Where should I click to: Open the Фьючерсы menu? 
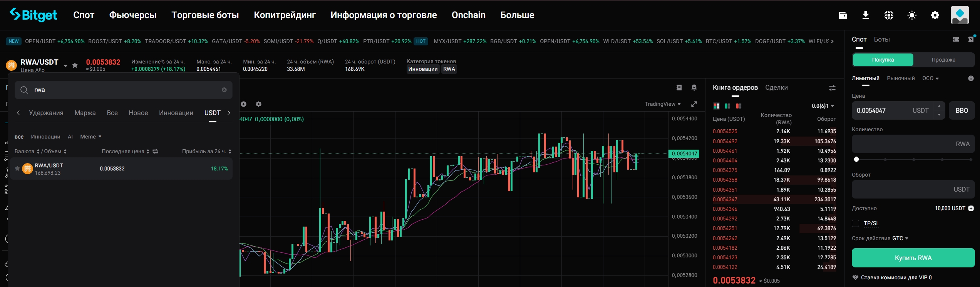[133, 15]
